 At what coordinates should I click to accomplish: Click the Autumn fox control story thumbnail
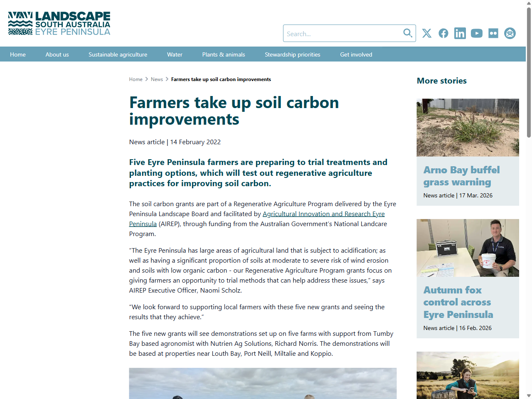[468, 248]
